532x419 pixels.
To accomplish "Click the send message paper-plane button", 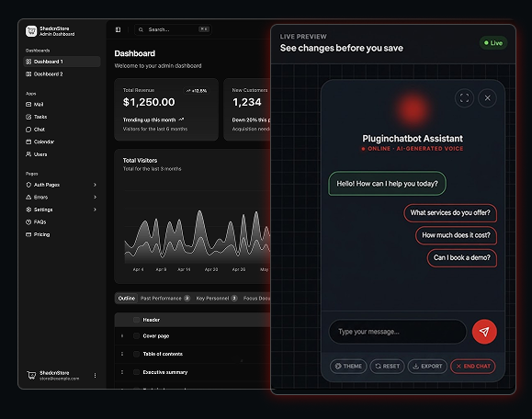I will (x=484, y=332).
